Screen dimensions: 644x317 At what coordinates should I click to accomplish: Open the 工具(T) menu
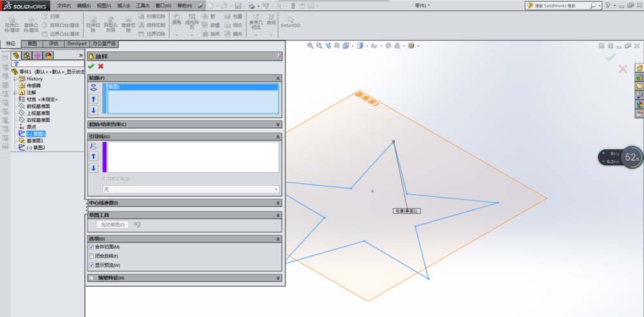pos(142,6)
